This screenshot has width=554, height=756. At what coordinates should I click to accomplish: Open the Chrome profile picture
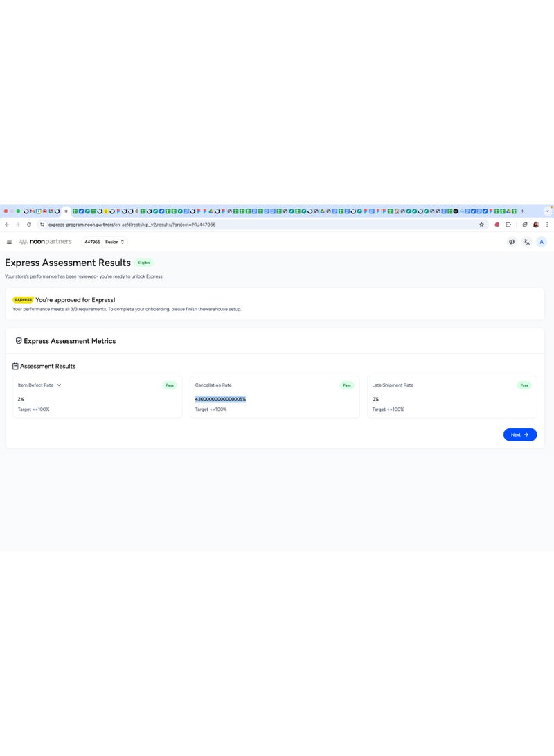[x=536, y=225]
